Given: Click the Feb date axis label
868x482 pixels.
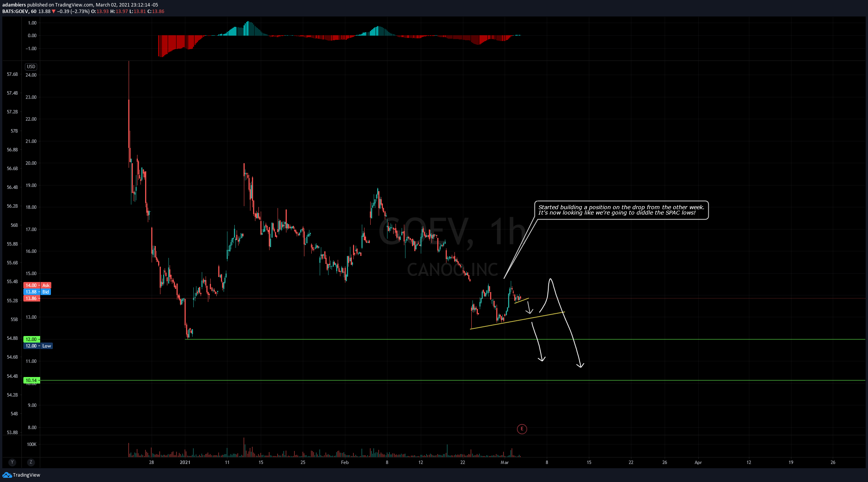Looking at the screenshot, I should 345,462.
